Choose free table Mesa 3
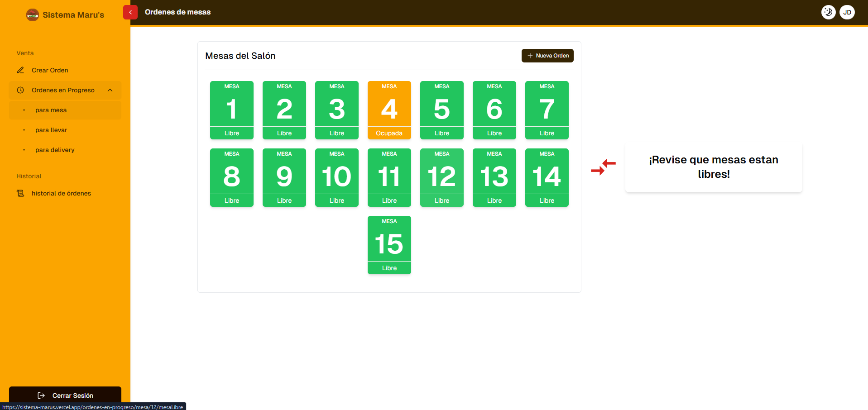Viewport: 868px width, 410px height. pos(337,110)
